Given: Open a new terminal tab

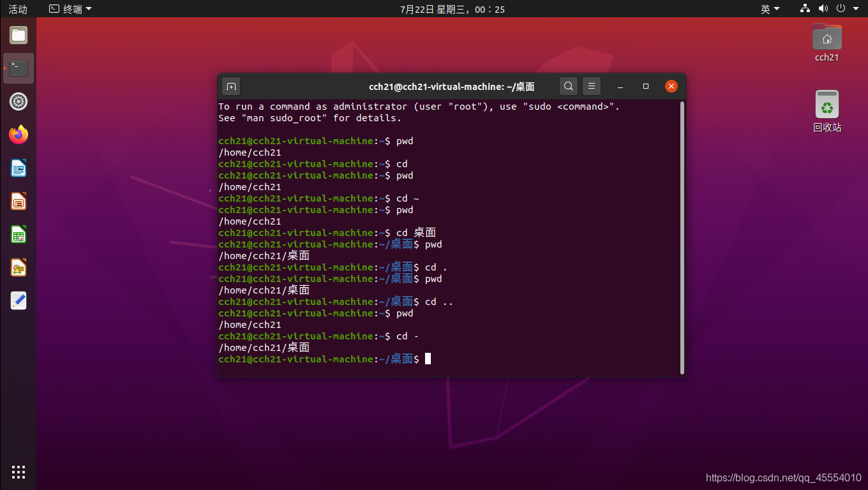Looking at the screenshot, I should click(x=231, y=86).
